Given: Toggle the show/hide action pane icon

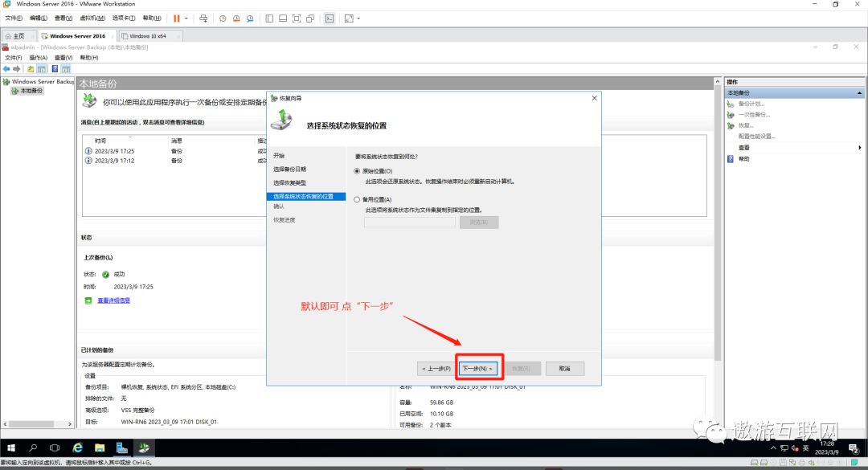Looking at the screenshot, I should (x=66, y=68).
